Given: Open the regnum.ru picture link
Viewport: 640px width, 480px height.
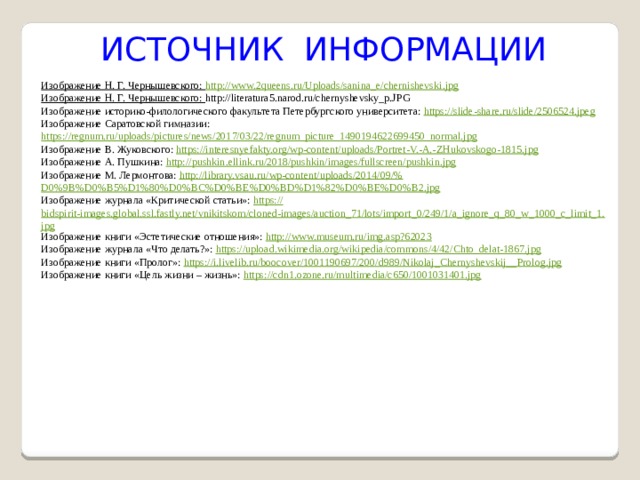Looking at the screenshot, I should point(259,136).
